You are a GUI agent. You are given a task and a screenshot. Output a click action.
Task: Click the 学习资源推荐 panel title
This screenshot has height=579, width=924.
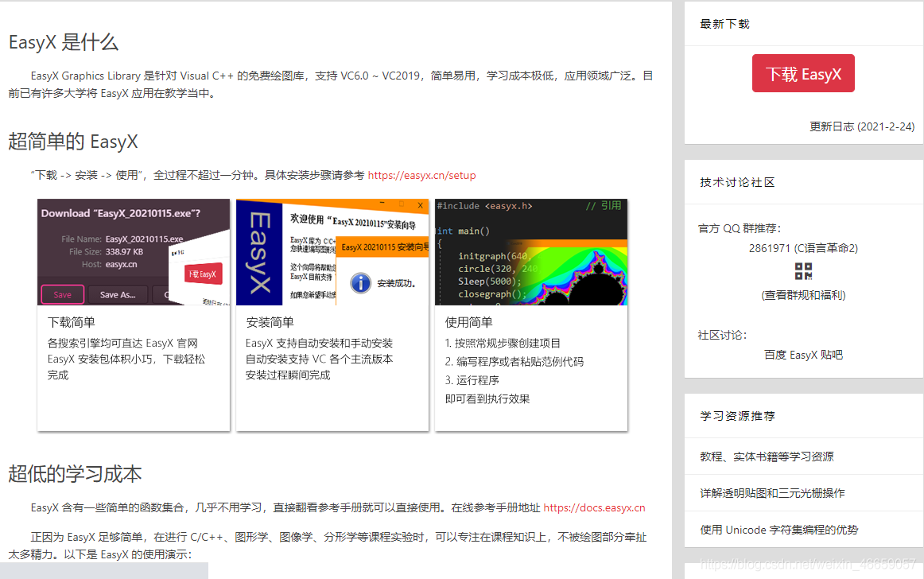737,416
